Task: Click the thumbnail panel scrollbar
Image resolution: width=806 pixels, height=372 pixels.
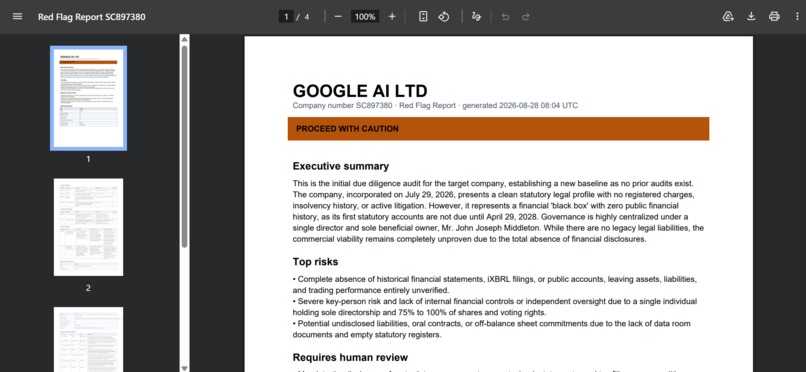Action: point(185,146)
